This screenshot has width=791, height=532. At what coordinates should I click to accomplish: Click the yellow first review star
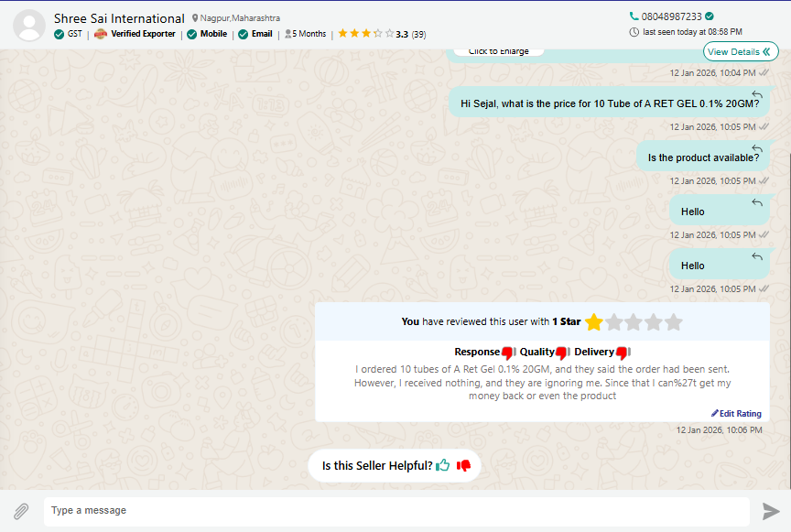(x=594, y=322)
